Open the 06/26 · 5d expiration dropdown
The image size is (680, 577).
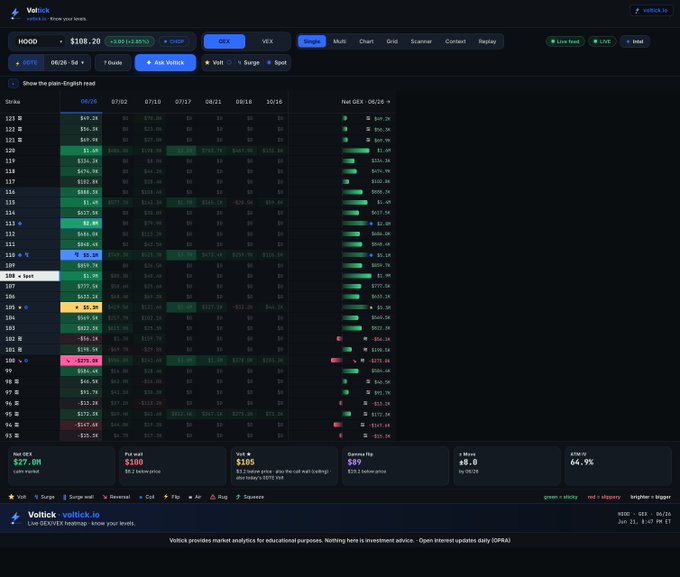coord(67,63)
